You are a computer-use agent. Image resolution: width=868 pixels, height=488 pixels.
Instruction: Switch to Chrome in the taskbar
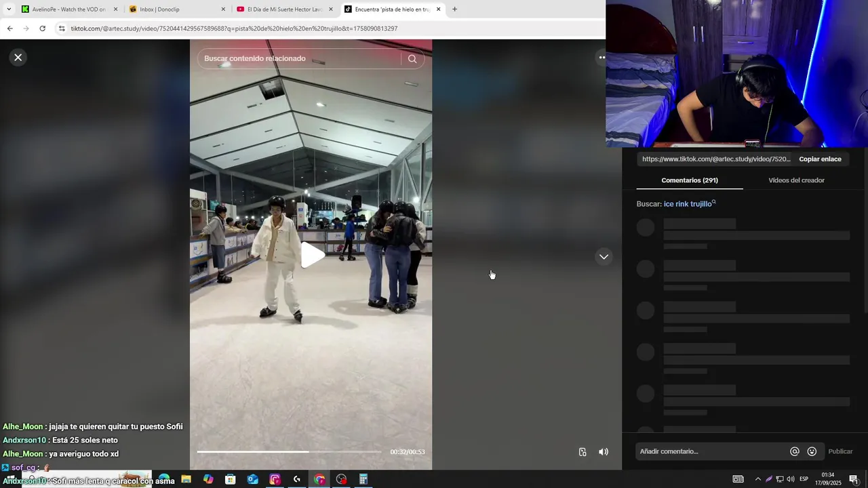tap(319, 479)
